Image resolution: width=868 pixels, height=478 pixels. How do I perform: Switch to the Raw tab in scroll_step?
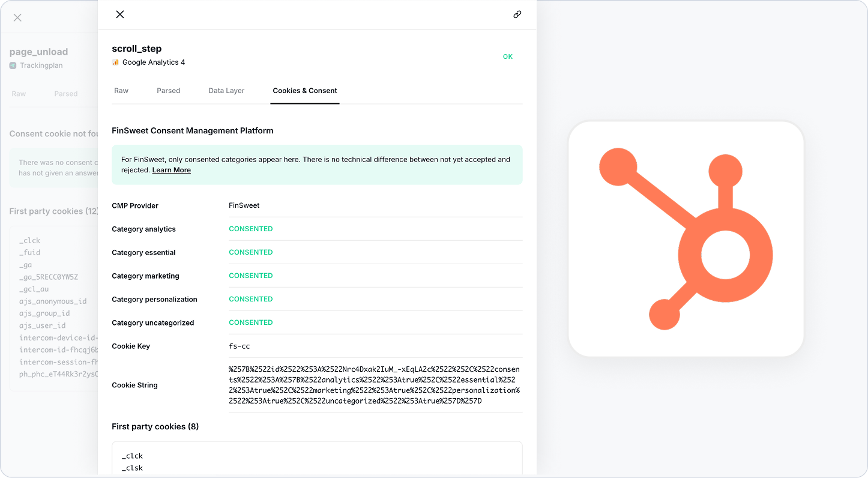[121, 91]
